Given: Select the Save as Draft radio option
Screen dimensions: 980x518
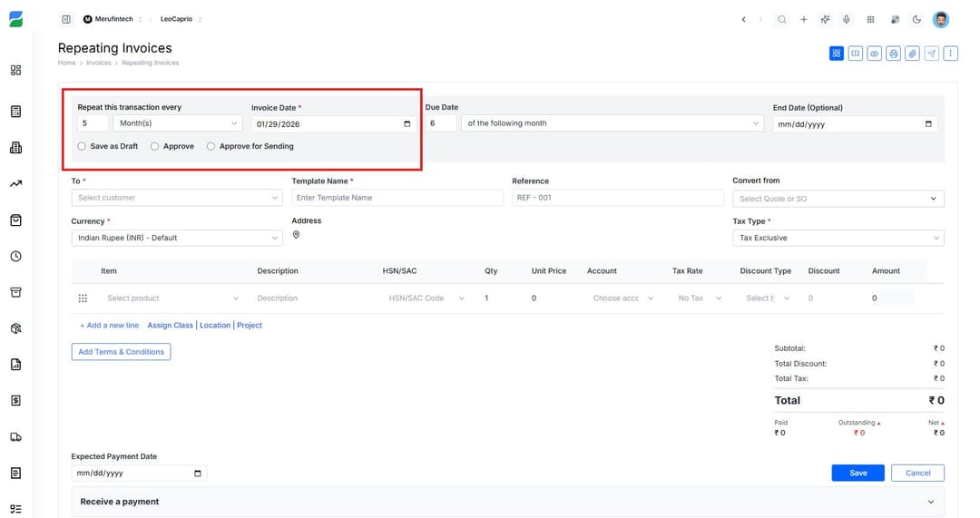Looking at the screenshot, I should click(x=83, y=146).
